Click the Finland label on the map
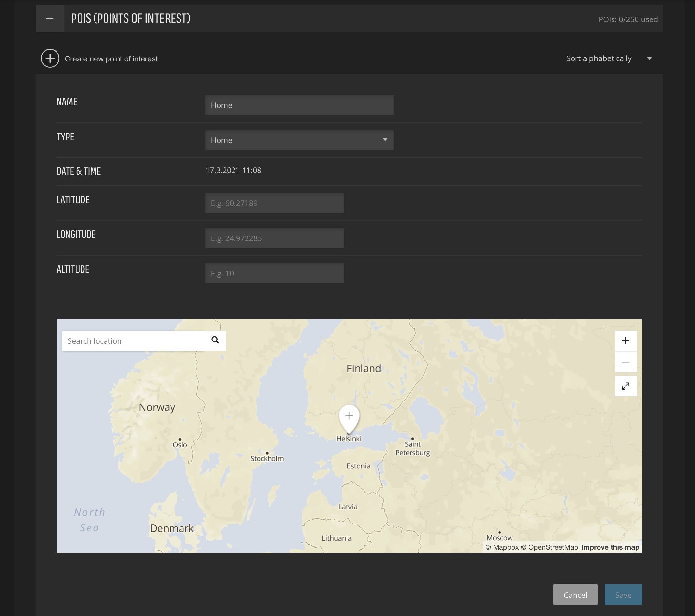The height and width of the screenshot is (616, 695). [x=364, y=368]
